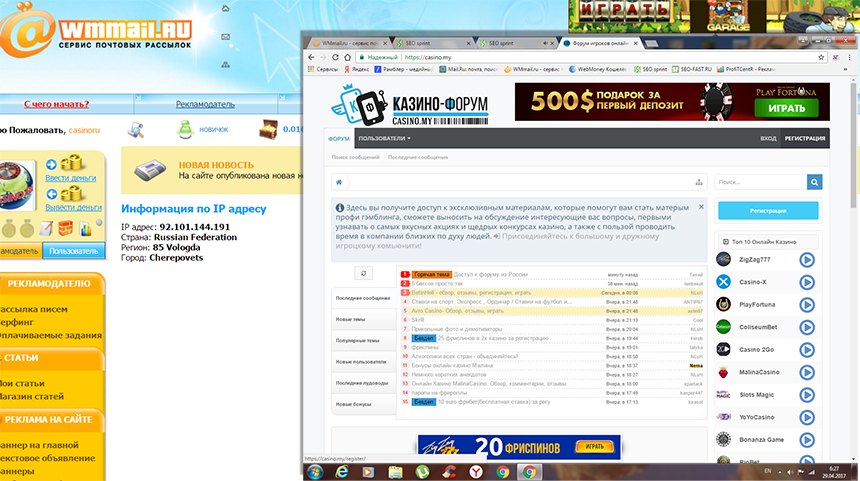Click the Chrome back arrow

(x=311, y=57)
